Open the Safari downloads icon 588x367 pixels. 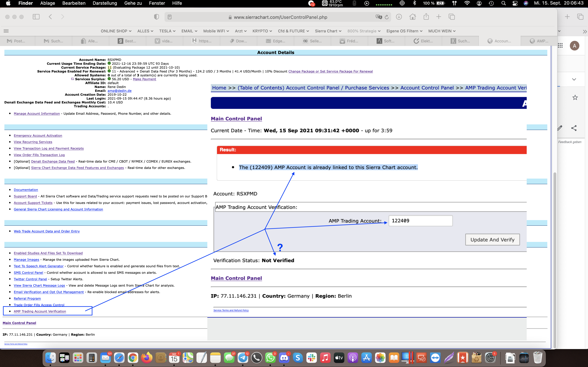(x=399, y=17)
